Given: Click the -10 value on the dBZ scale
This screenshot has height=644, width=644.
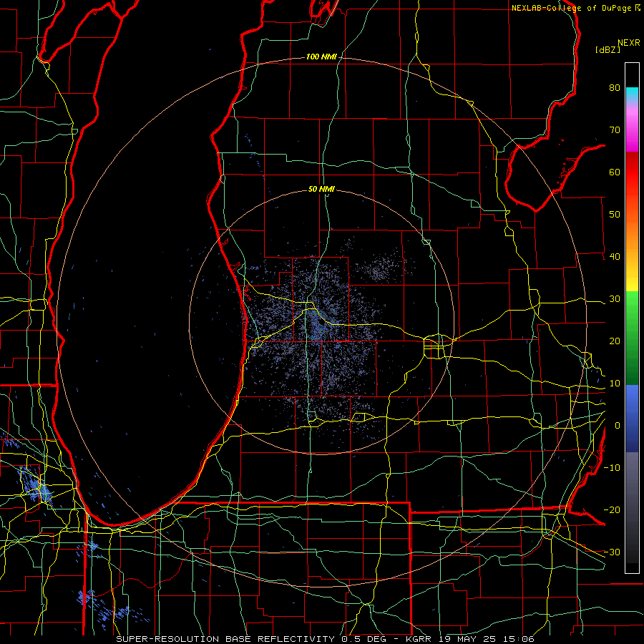Looking at the screenshot, I should (x=612, y=468).
